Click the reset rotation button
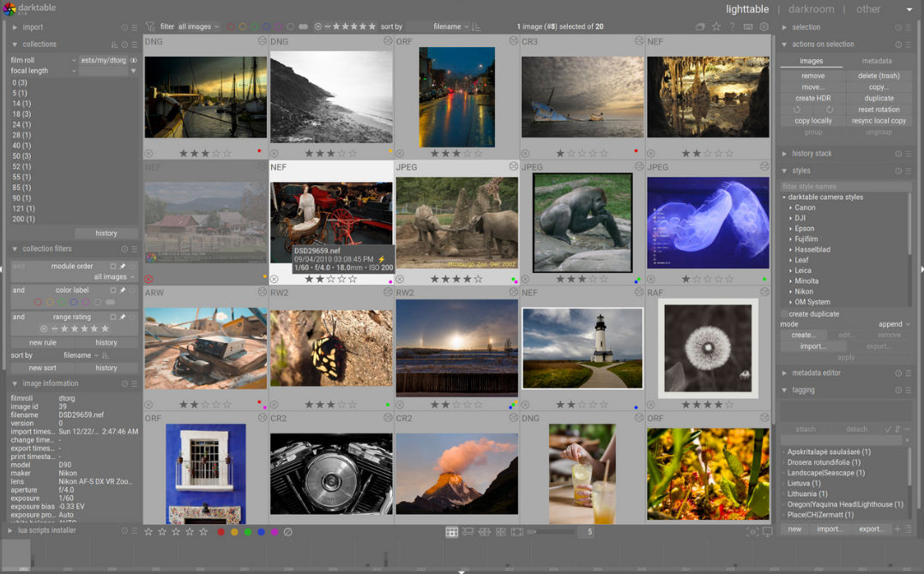The height and width of the screenshot is (574, 924). click(879, 110)
